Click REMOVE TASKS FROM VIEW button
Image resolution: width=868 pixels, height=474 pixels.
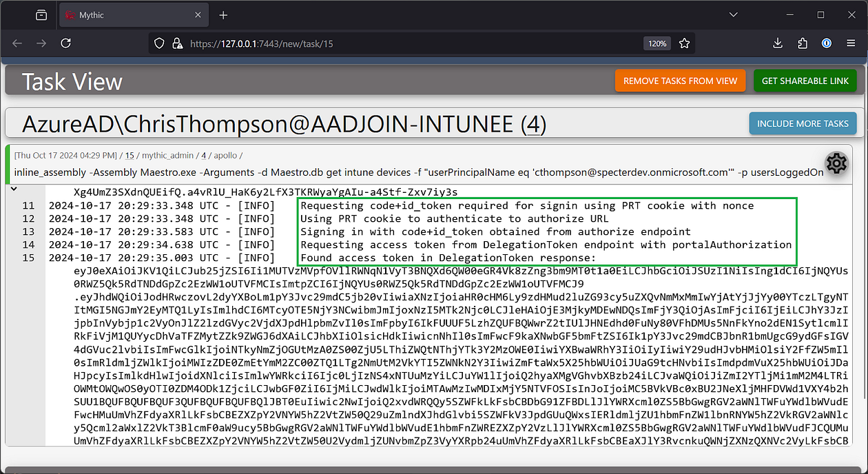680,81
